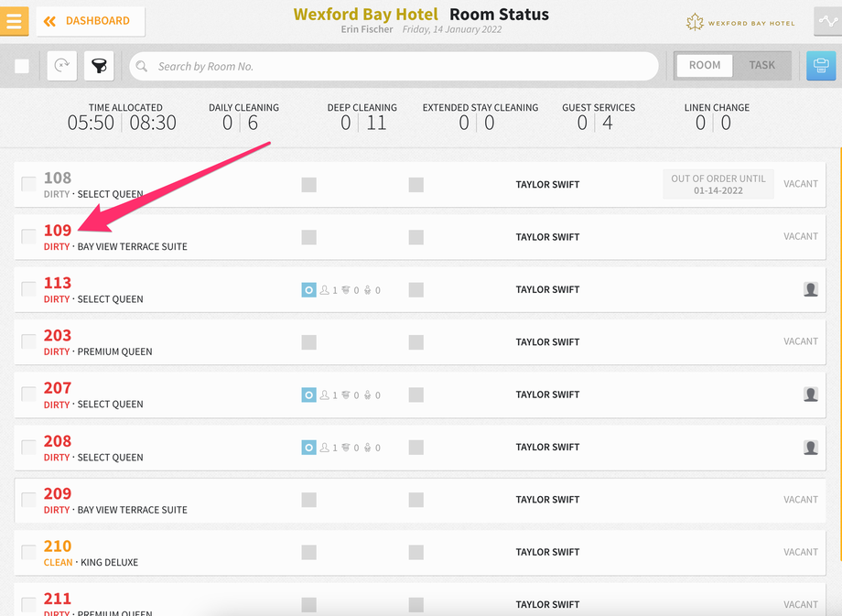Open room number 113
Viewport: 842px width, 616px height.
58,283
